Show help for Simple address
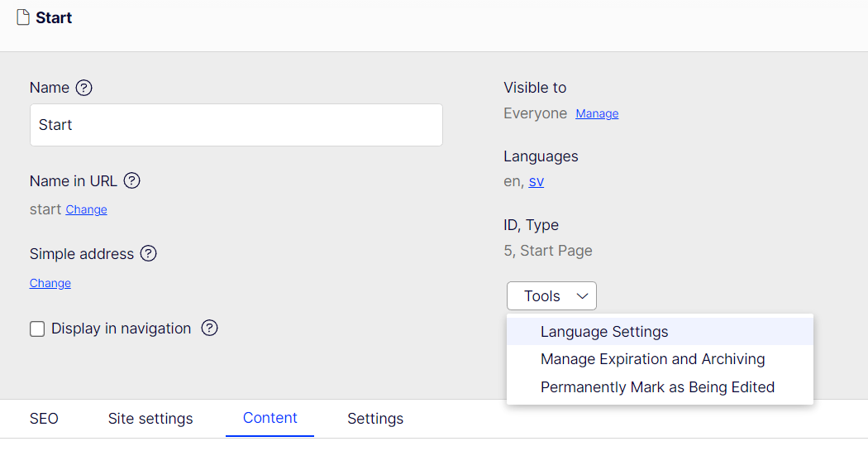Image resolution: width=868 pixels, height=451 pixels. 148,254
